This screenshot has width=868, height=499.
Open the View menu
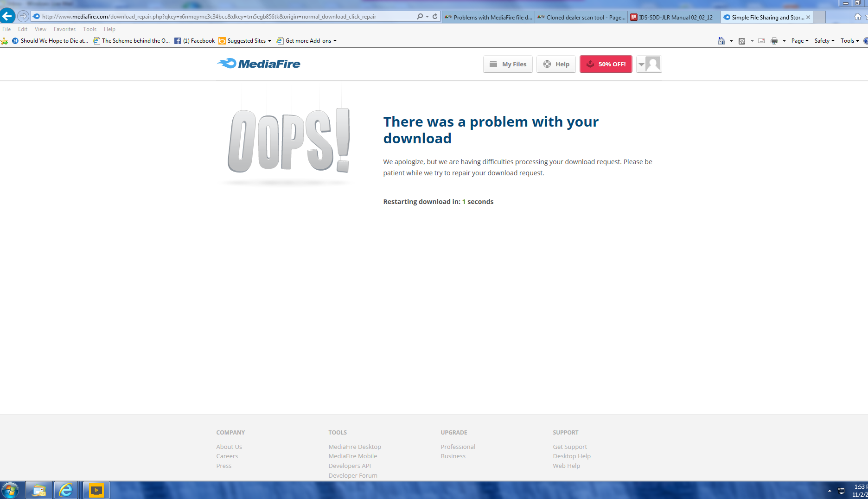[40, 29]
